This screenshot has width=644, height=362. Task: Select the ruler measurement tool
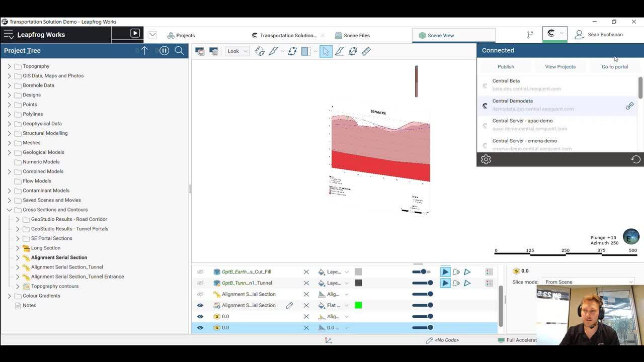(x=366, y=51)
